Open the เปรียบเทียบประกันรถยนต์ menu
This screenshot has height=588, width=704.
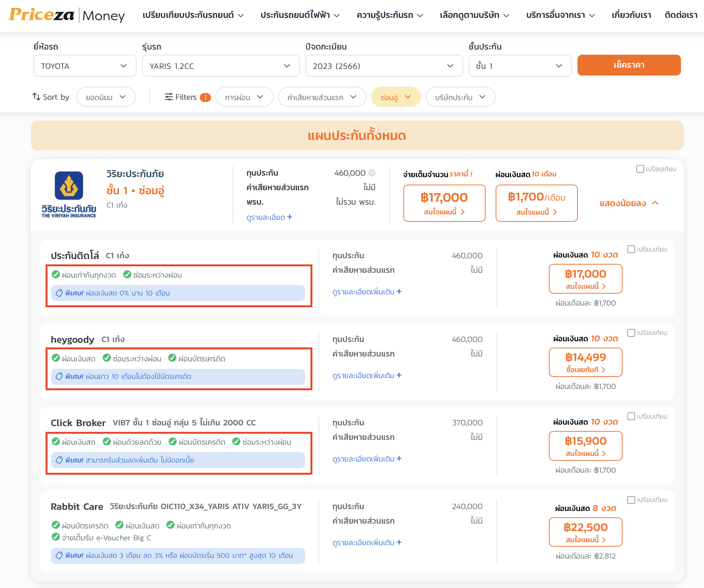193,15
